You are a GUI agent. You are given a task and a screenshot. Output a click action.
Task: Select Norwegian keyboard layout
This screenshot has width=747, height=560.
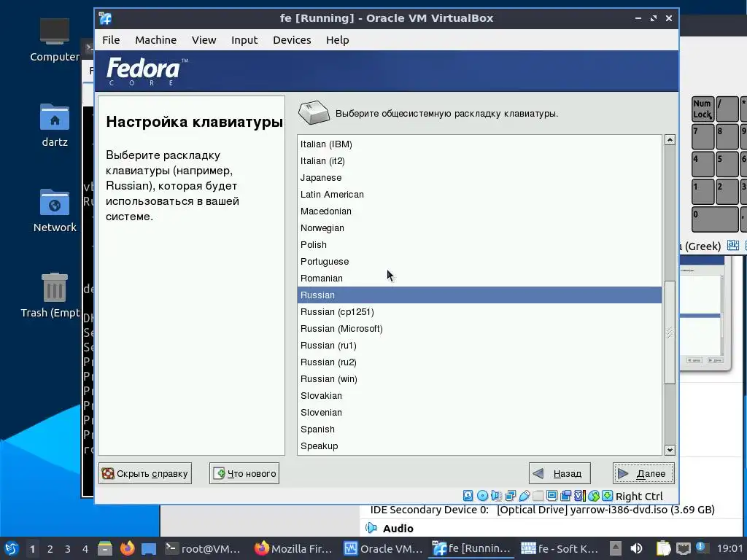[x=479, y=227]
